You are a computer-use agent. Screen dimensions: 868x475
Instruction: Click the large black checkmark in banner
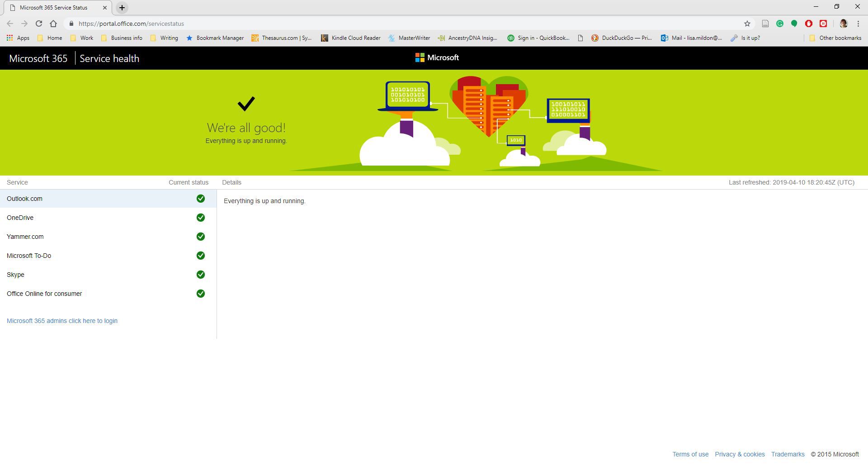(246, 104)
